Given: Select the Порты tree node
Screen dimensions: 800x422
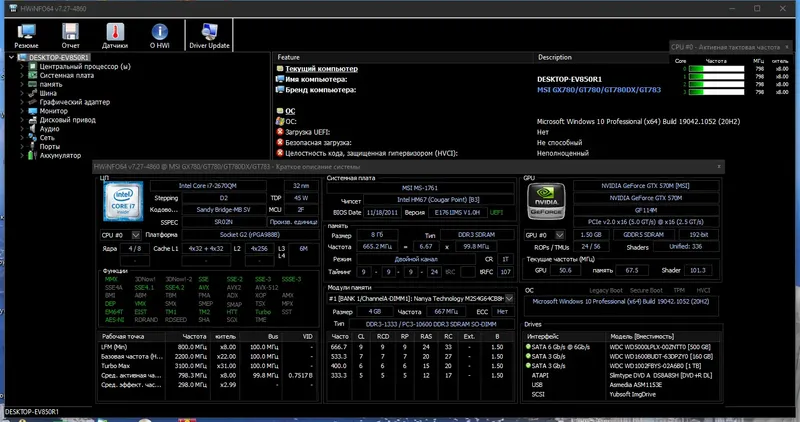Looking at the screenshot, I should tap(49, 146).
